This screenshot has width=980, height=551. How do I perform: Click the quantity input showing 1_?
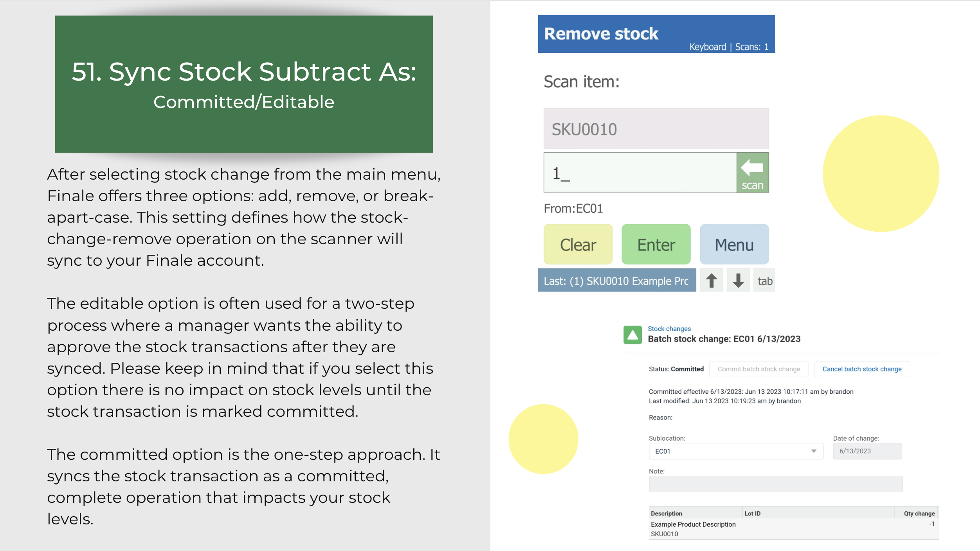(x=640, y=173)
